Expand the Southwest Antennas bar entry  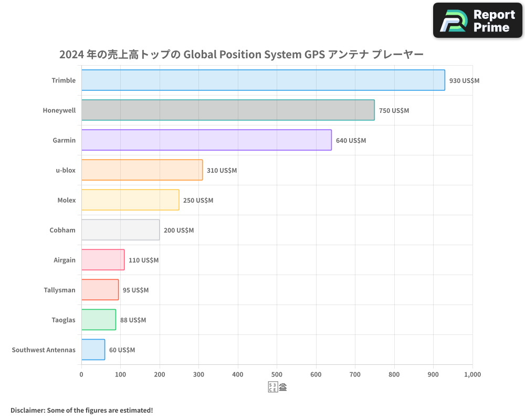click(x=92, y=350)
